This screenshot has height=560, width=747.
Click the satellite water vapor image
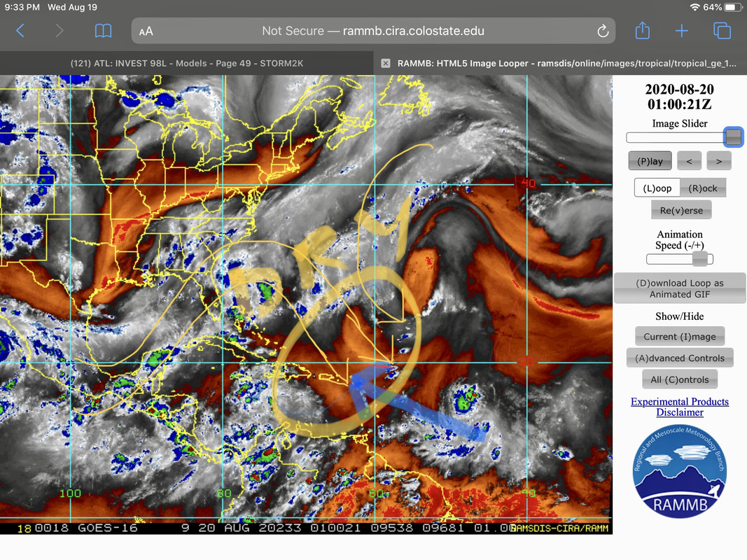307,304
